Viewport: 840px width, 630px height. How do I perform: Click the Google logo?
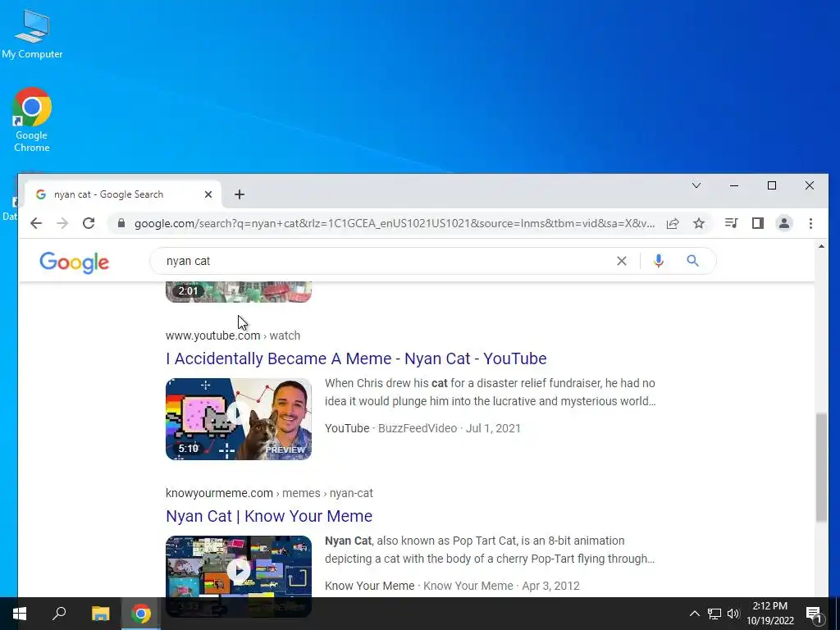[74, 262]
